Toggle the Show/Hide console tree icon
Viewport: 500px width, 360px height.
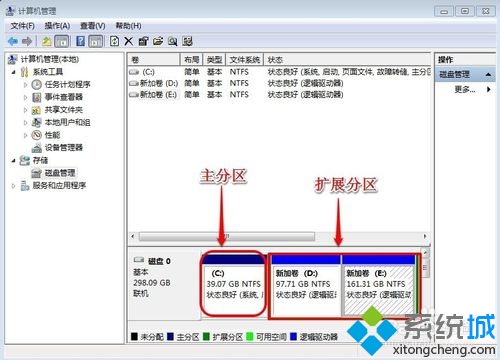(x=62, y=41)
